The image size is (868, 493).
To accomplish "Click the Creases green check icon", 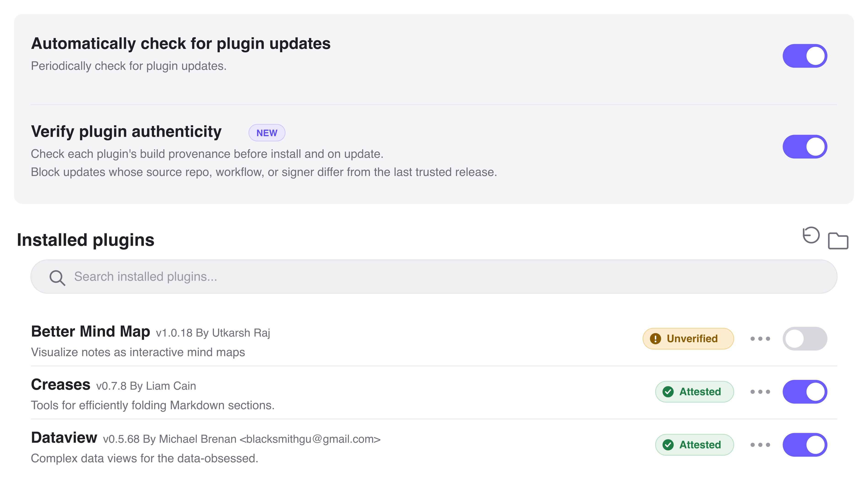I will pos(668,392).
